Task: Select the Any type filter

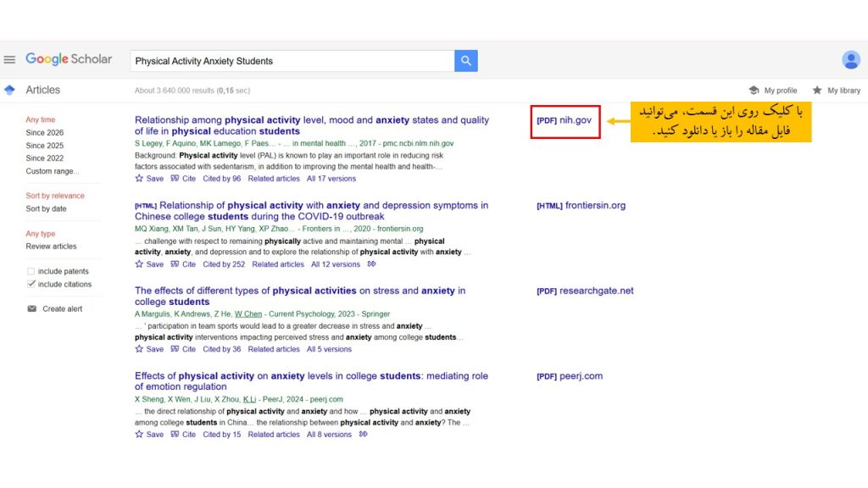Action: (x=41, y=234)
